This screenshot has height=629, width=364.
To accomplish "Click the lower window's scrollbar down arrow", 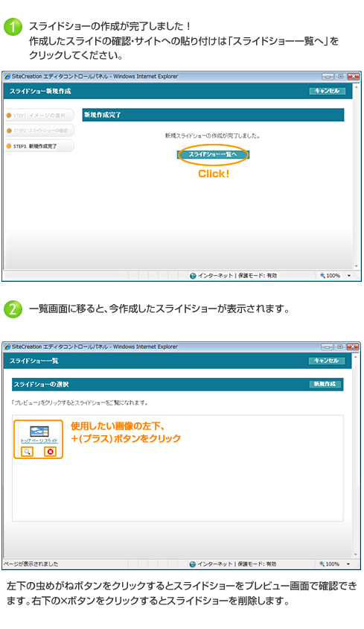I will tap(357, 554).
